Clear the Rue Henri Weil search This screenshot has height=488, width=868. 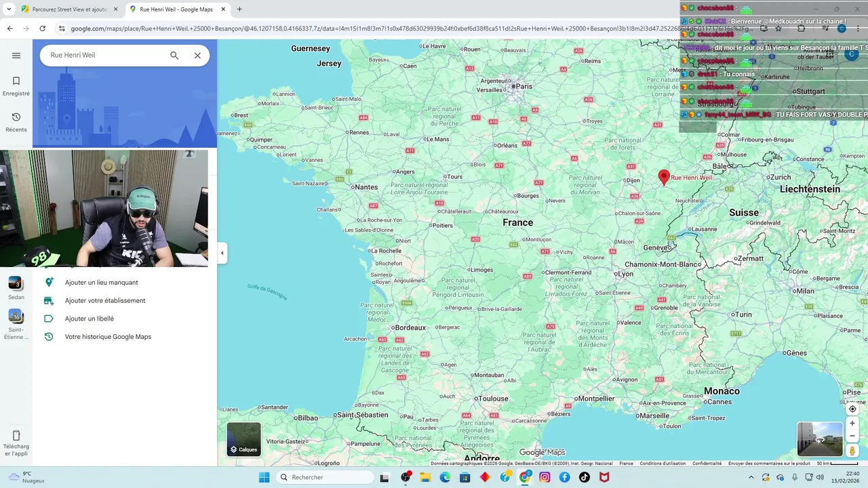click(x=197, y=56)
